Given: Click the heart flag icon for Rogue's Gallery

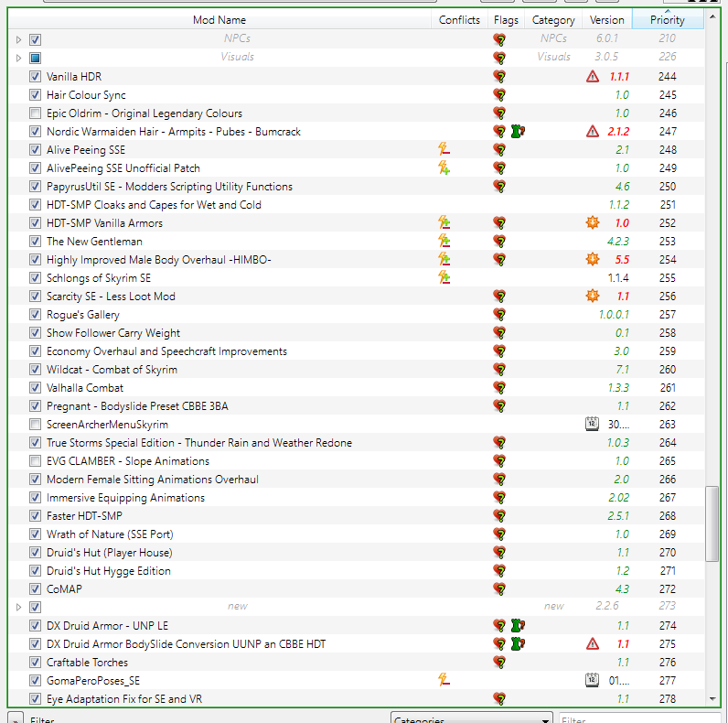Looking at the screenshot, I should pyautogui.click(x=499, y=315).
